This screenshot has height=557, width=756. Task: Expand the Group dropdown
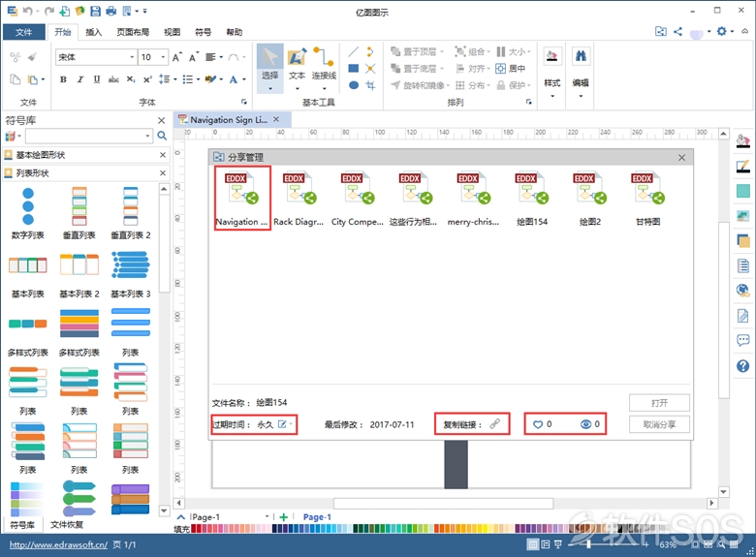point(488,51)
